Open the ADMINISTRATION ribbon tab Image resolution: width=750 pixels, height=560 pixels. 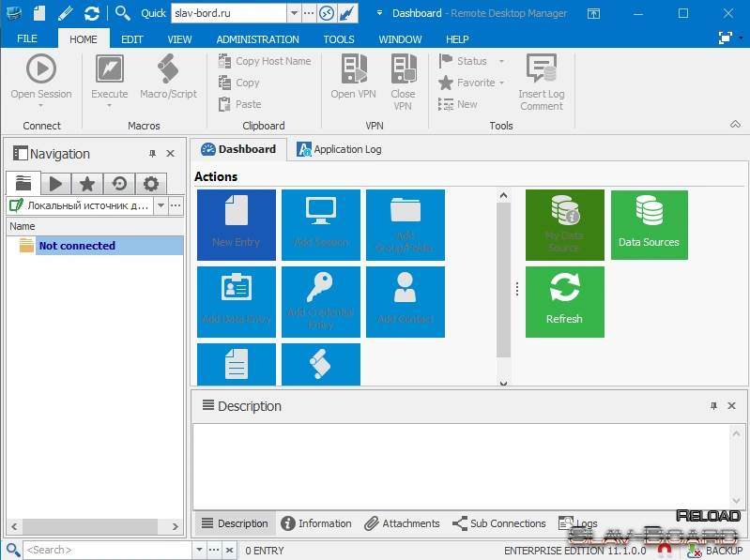(x=258, y=39)
